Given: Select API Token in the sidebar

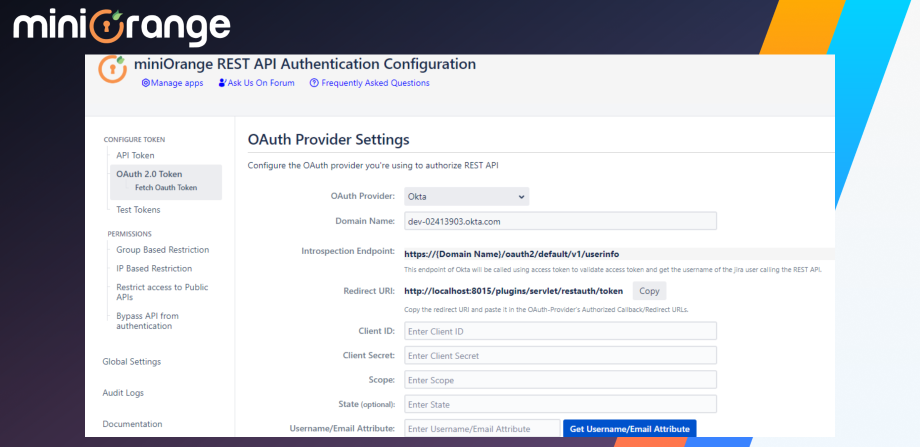Looking at the screenshot, I should (x=135, y=155).
